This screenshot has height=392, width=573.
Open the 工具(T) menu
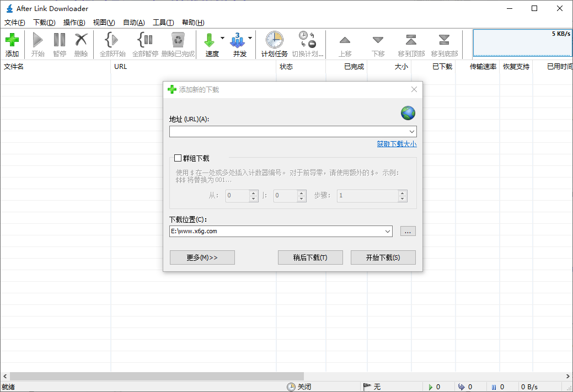click(x=163, y=22)
